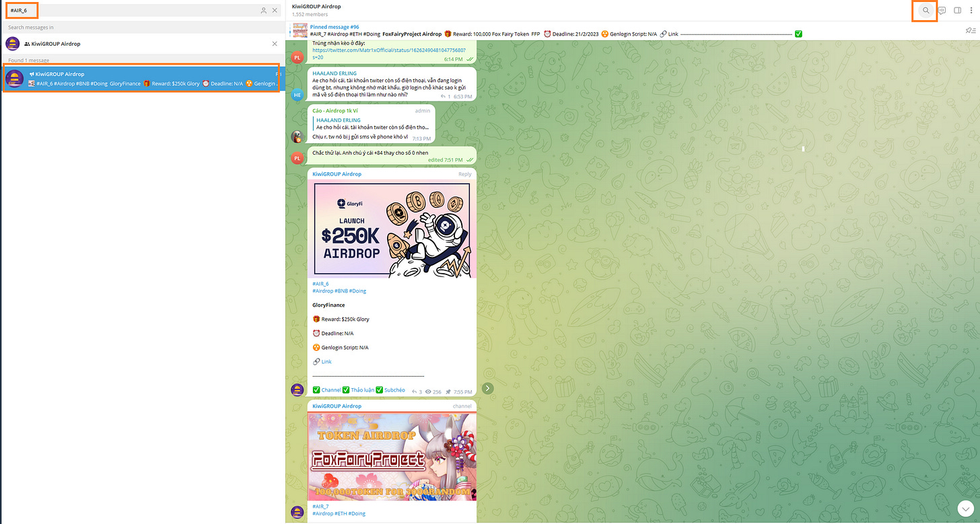980x524 pixels.
Task: Click the #AIR_6 hashtag in GloryFinance post
Action: [320, 284]
